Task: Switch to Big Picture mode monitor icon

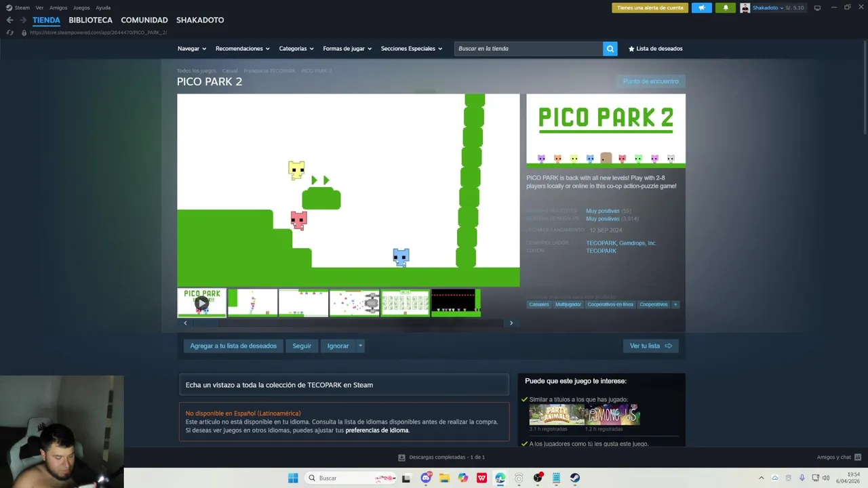Action: click(x=817, y=7)
